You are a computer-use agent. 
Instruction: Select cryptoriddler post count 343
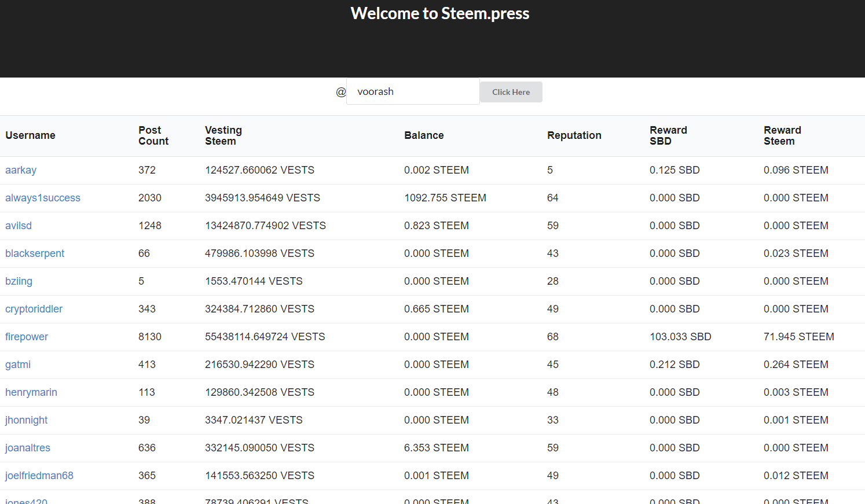[x=147, y=309]
